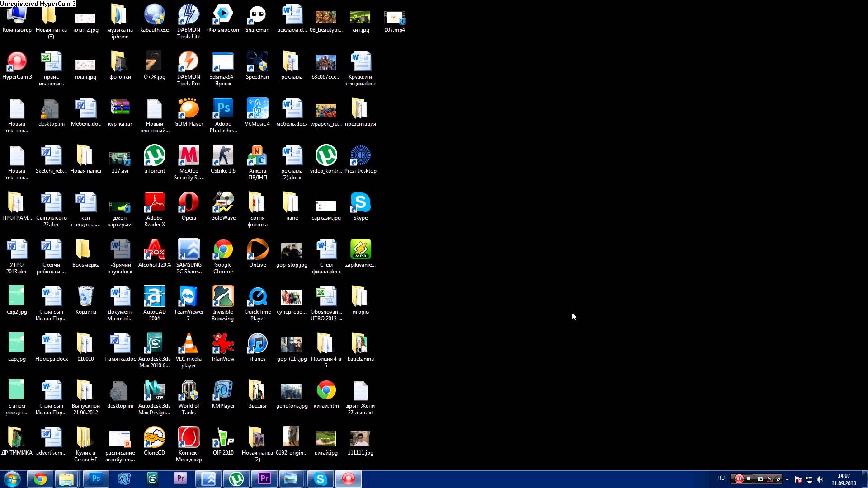
Task: Select the zapikivanie MP3 file icon
Action: tap(360, 253)
